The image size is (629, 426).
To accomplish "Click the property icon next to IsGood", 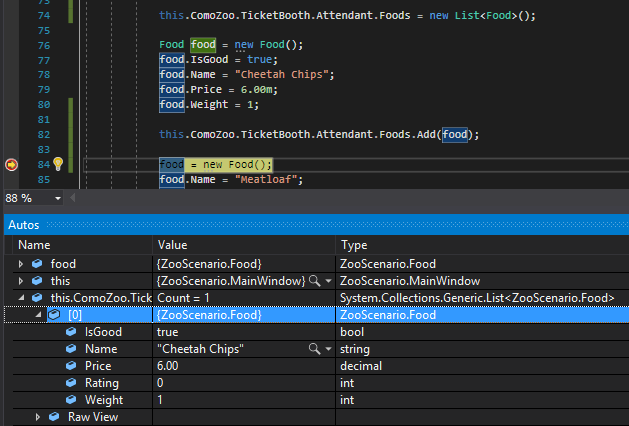I will coord(71,332).
